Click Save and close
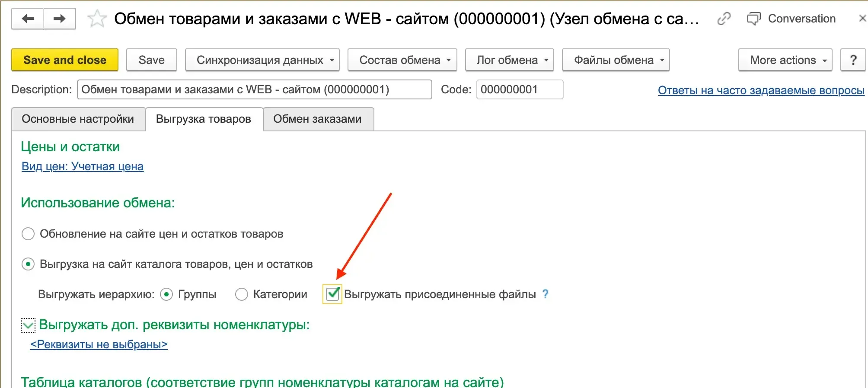Image resolution: width=868 pixels, height=388 pixels. click(x=65, y=60)
